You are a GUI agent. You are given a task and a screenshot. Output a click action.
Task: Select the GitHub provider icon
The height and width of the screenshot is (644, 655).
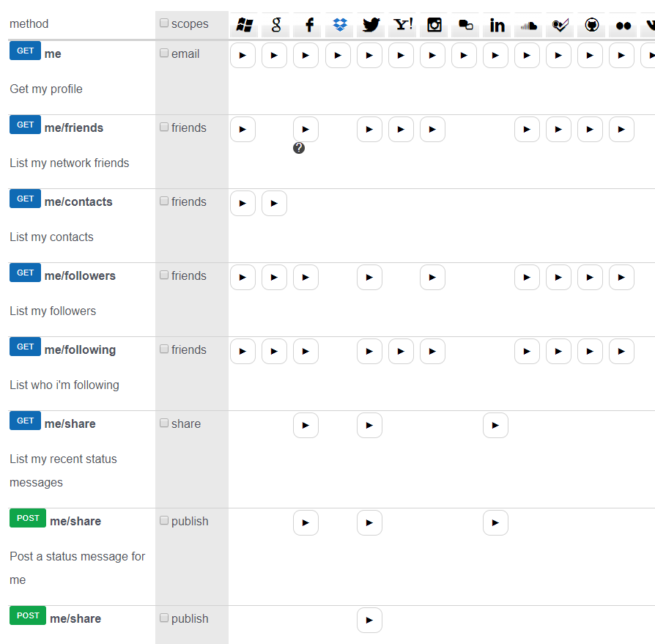tap(592, 25)
